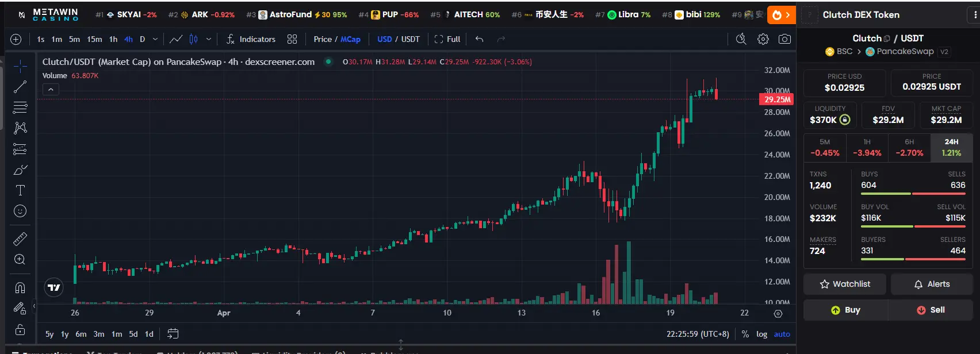This screenshot has width=980, height=354.
Task: Expand the chart style dropdown
Action: coord(208,39)
